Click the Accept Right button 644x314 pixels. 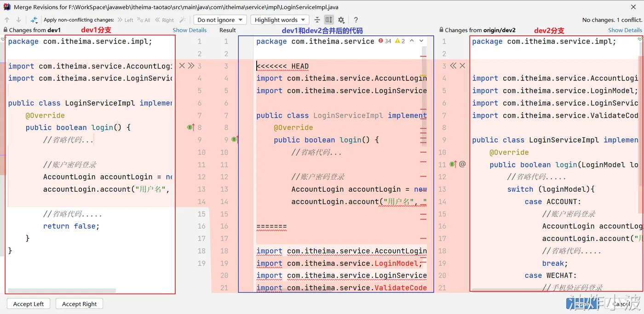[79, 304]
